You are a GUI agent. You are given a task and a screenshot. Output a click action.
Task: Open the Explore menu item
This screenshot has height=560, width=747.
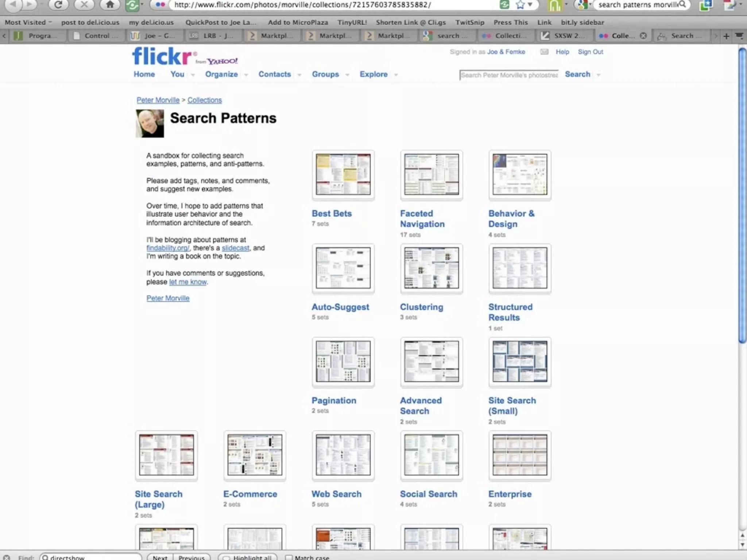373,74
